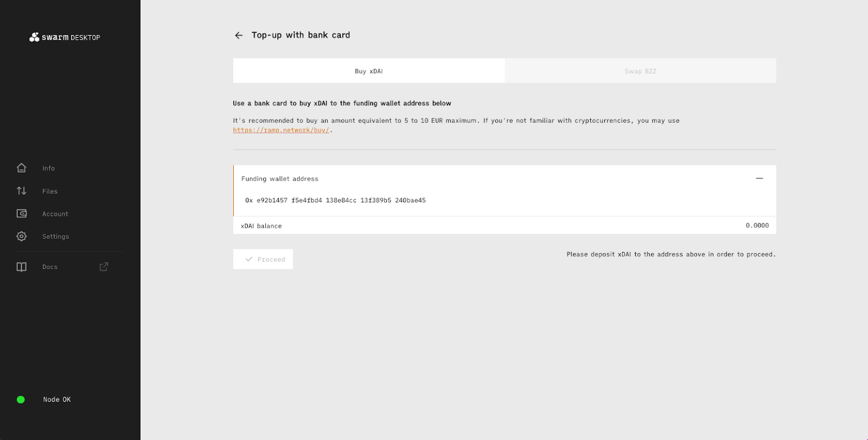Click the Funding wallet address header label
868x440 pixels.
coord(280,179)
